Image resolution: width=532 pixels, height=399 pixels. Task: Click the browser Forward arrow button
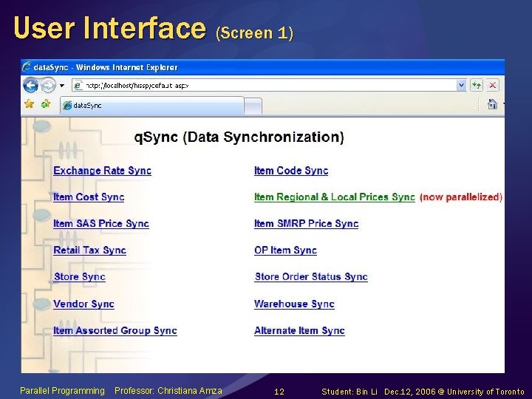click(48, 85)
